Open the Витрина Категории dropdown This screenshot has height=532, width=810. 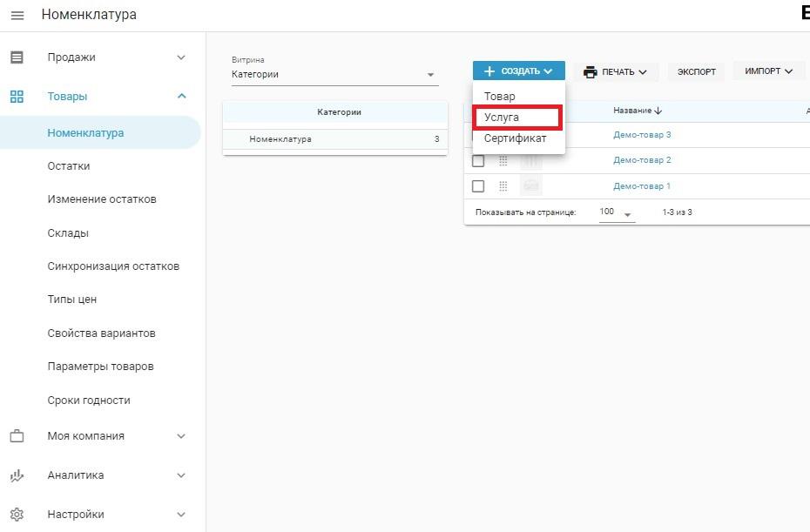click(x=334, y=74)
